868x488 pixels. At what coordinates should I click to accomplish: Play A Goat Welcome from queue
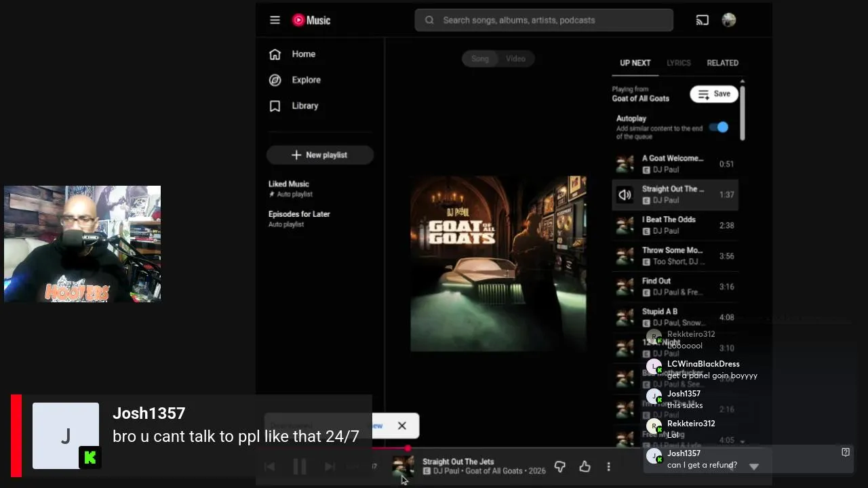(675, 164)
